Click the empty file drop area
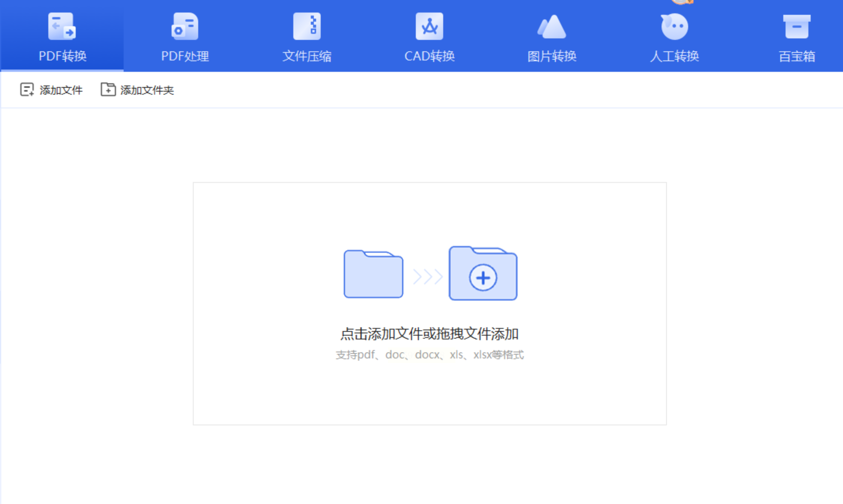The height and width of the screenshot is (504, 843). tap(429, 395)
